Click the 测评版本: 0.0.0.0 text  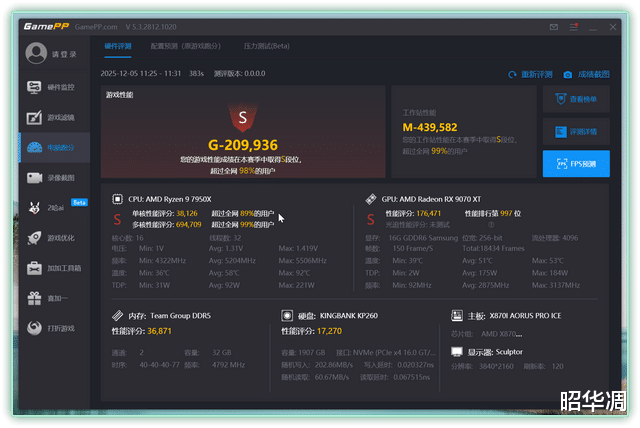(x=240, y=73)
